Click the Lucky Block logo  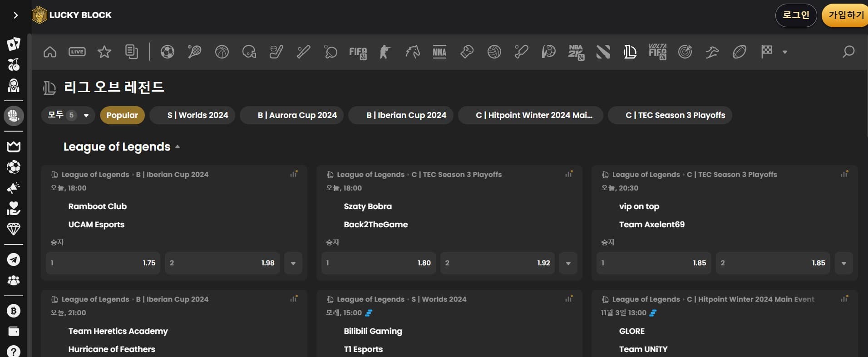coord(72,15)
